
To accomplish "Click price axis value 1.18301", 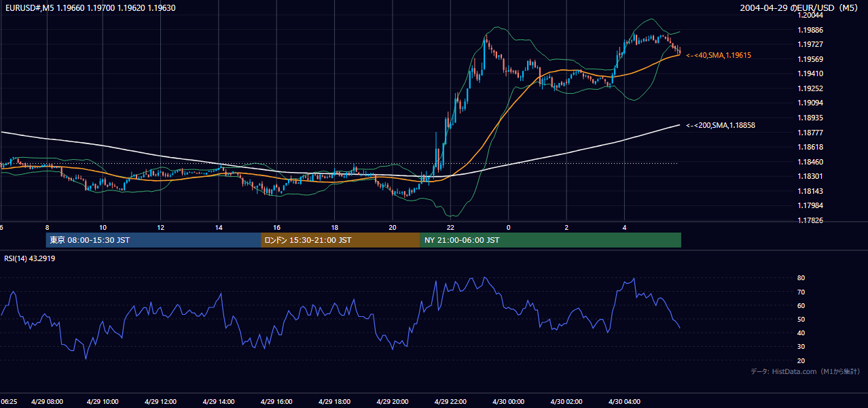I will point(810,176).
